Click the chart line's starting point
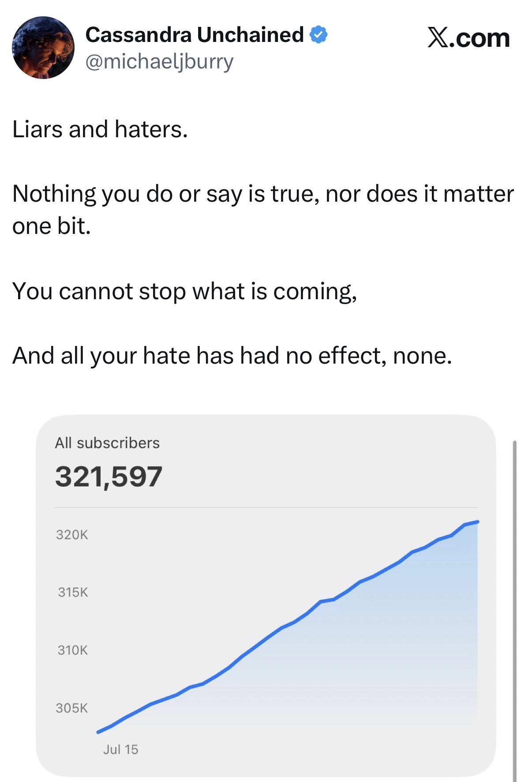 point(98,732)
